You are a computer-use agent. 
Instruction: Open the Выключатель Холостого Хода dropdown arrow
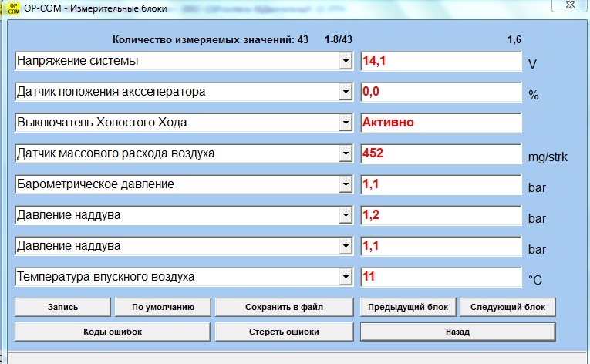pos(346,123)
